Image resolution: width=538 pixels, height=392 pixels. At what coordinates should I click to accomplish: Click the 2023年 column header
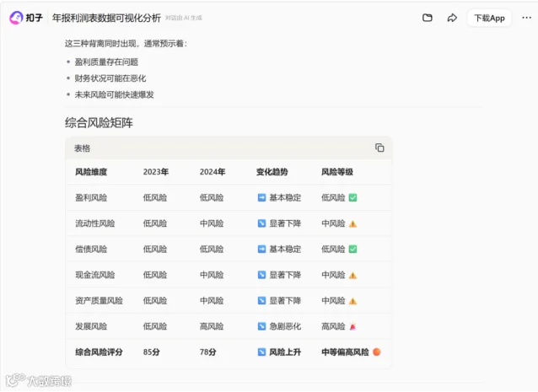point(155,172)
